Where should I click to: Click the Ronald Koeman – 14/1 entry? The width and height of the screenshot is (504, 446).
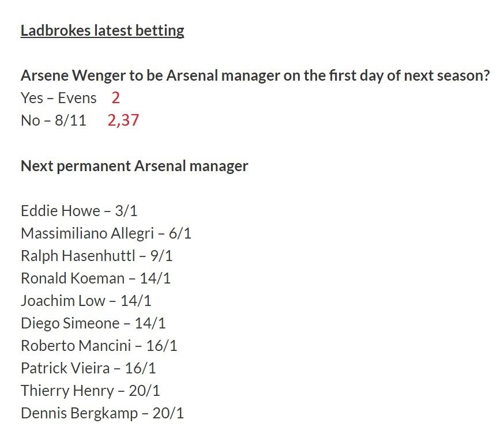(96, 278)
